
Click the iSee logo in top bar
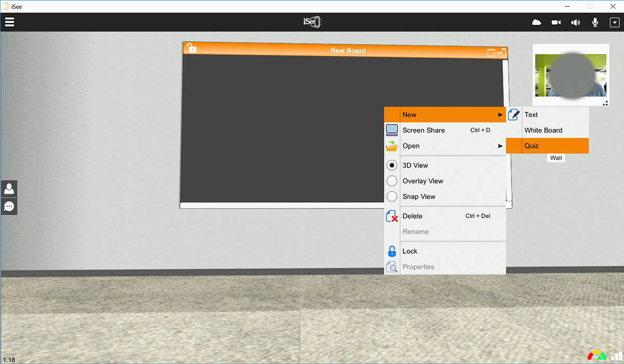[x=312, y=22]
